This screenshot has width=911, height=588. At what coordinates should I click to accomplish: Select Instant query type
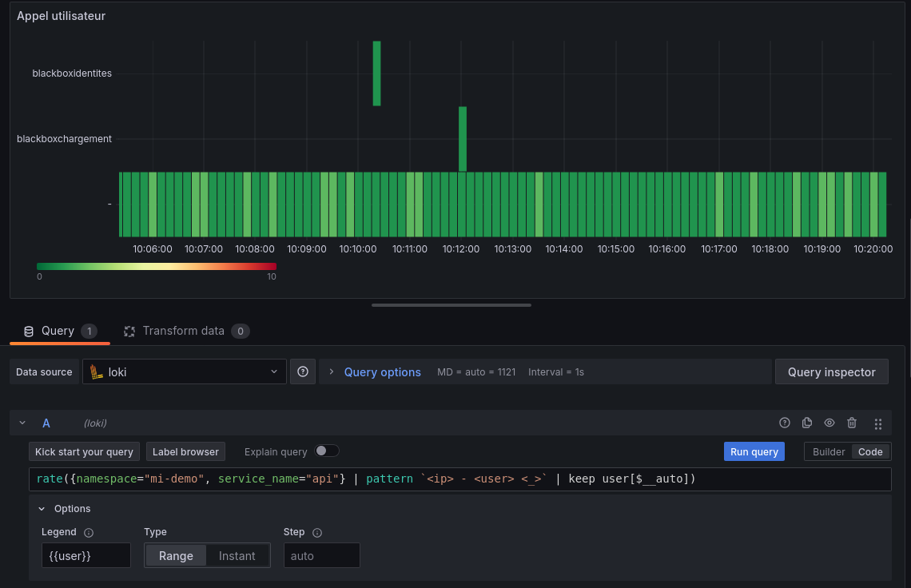point(237,556)
